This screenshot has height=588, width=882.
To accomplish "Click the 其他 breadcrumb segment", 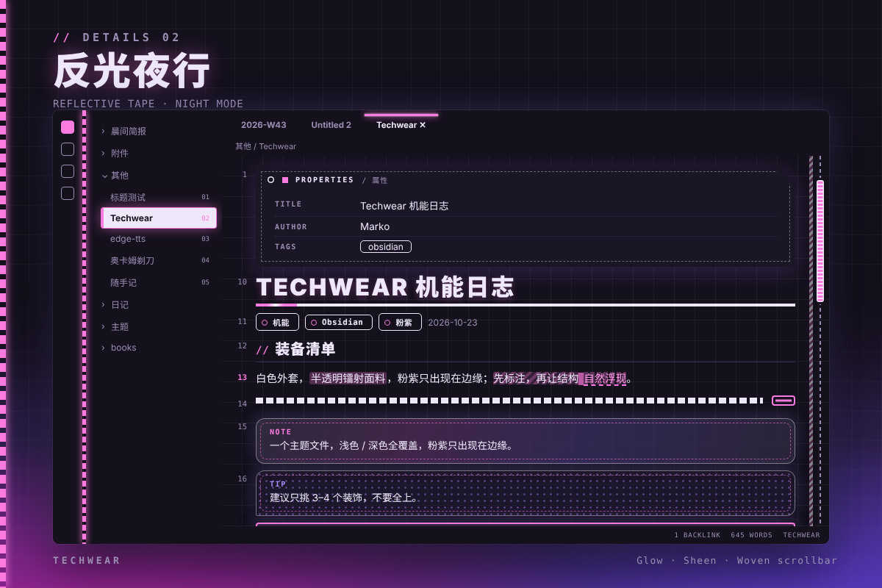I will coord(243,146).
